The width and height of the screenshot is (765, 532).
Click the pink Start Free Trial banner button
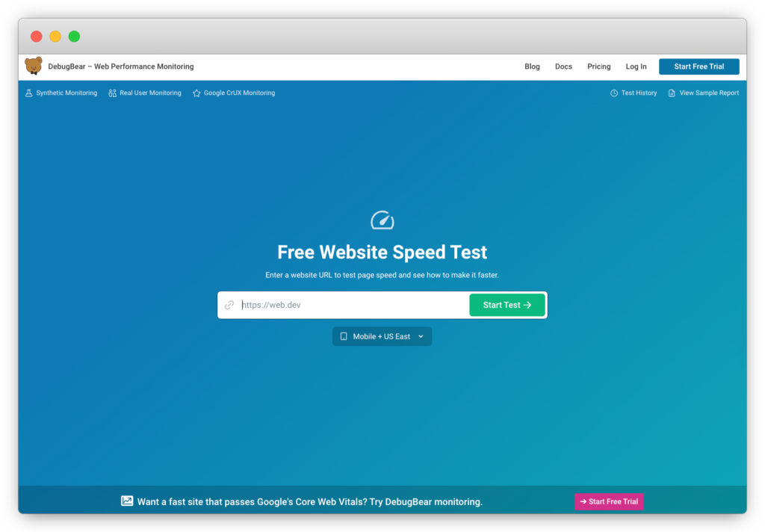click(x=609, y=501)
